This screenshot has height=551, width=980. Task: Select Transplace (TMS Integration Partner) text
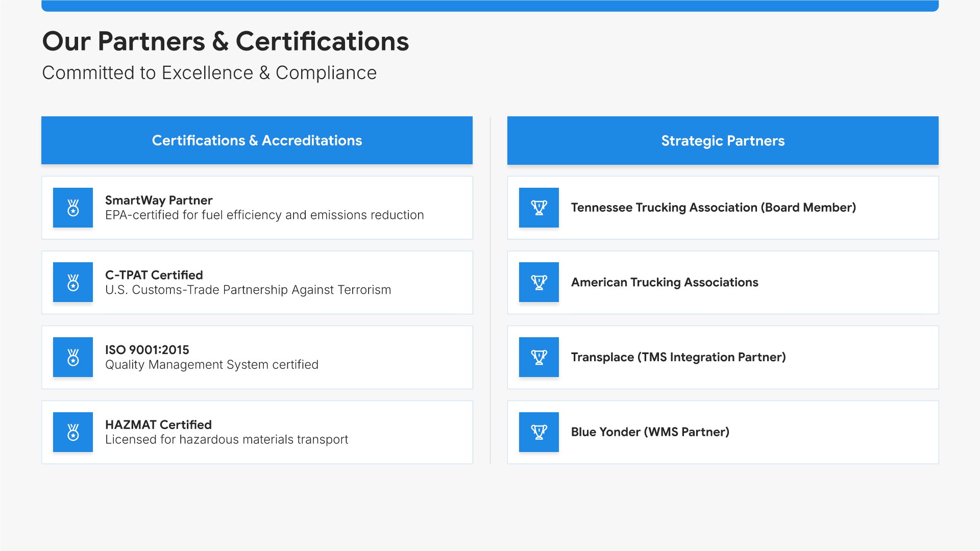(x=678, y=357)
